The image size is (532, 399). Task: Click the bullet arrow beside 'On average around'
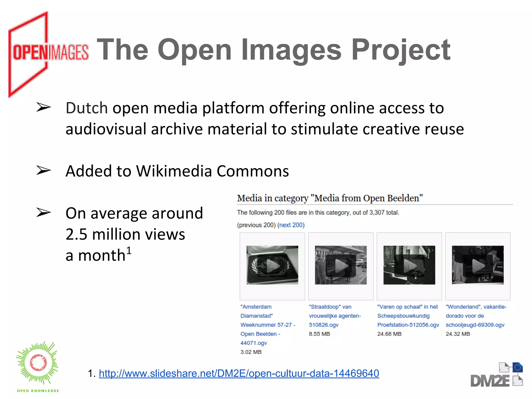click(x=43, y=212)
